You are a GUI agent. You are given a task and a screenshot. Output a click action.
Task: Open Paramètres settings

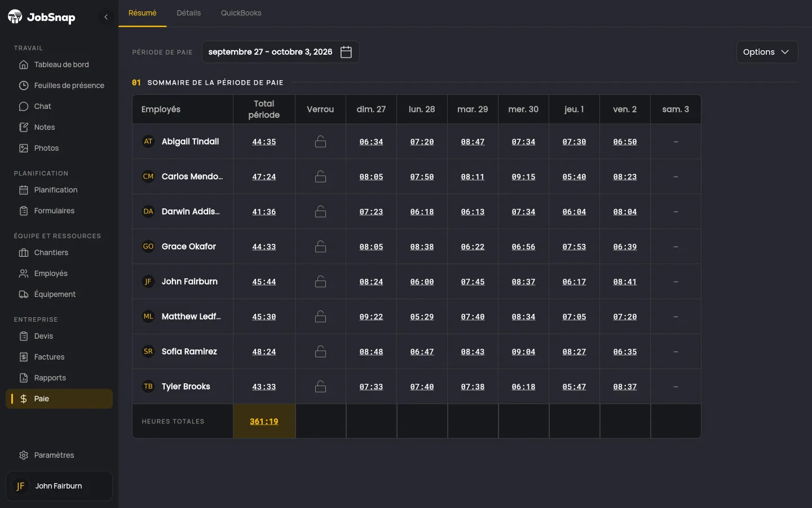(59, 455)
